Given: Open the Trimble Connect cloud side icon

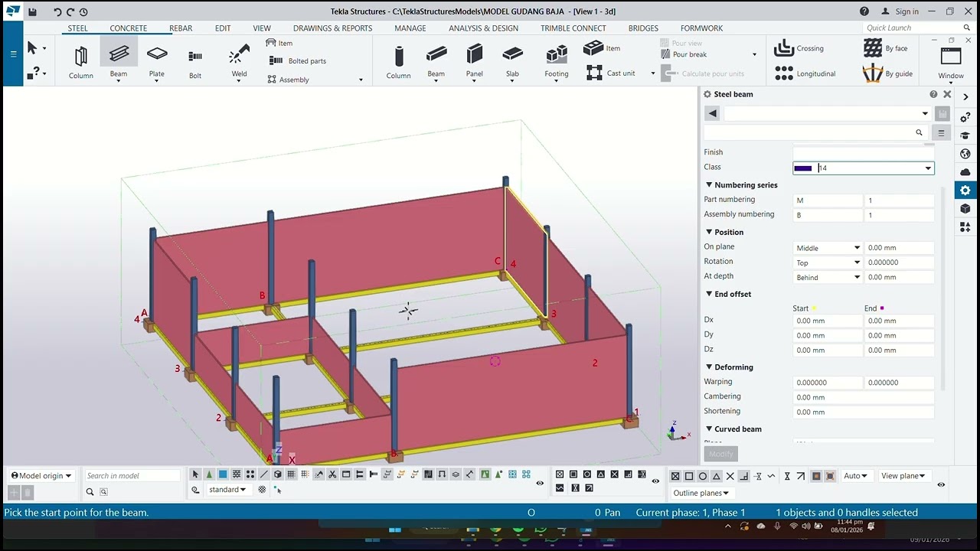Looking at the screenshot, I should 965,172.
